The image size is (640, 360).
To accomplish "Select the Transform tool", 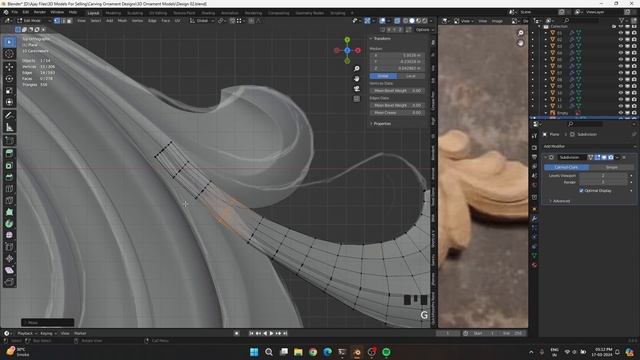I will 9,102.
